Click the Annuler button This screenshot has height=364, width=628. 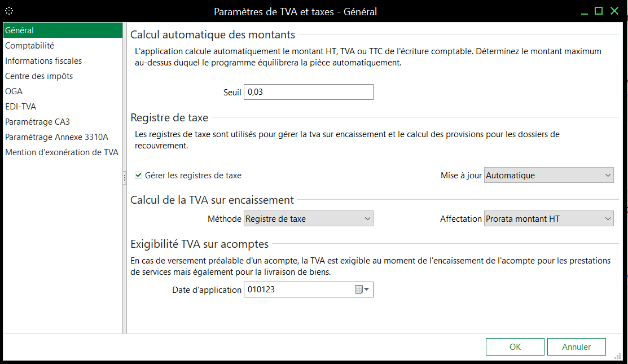click(576, 347)
